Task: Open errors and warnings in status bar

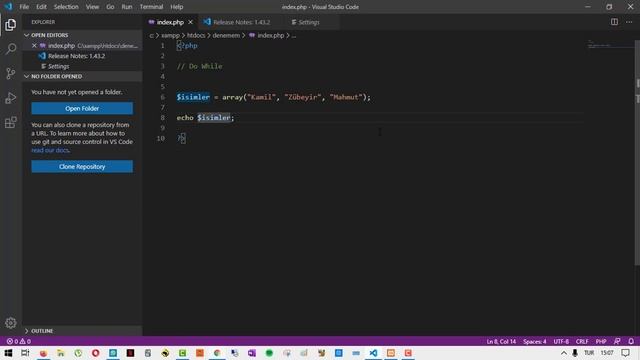Action: (19, 341)
